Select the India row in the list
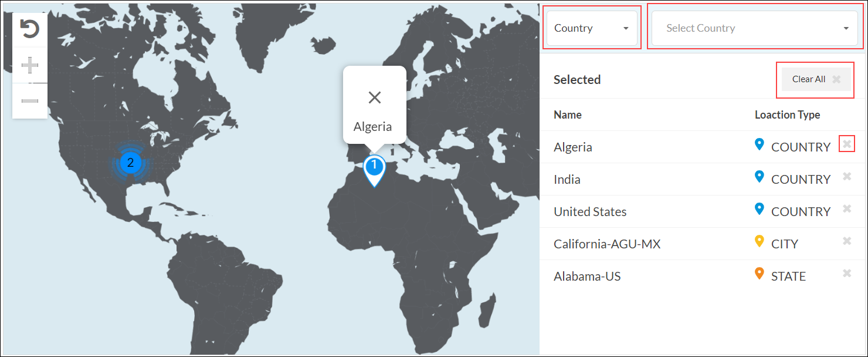The height and width of the screenshot is (357, 868). coord(567,179)
